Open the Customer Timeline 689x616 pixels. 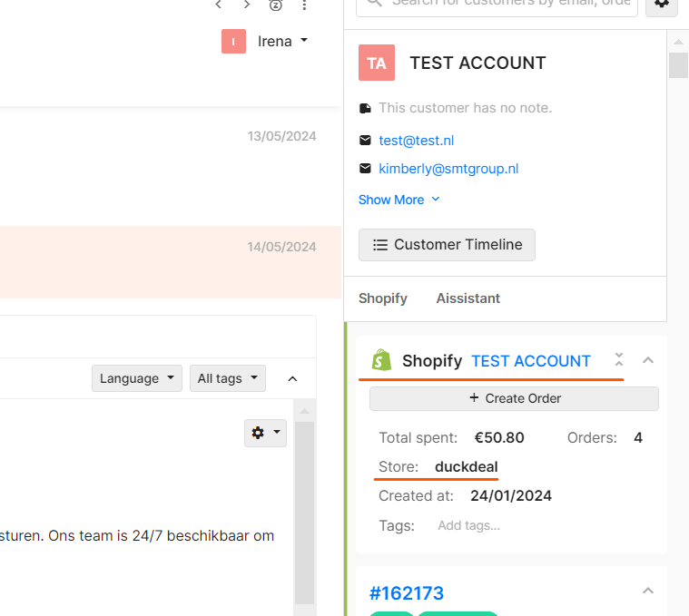pyautogui.click(x=447, y=245)
